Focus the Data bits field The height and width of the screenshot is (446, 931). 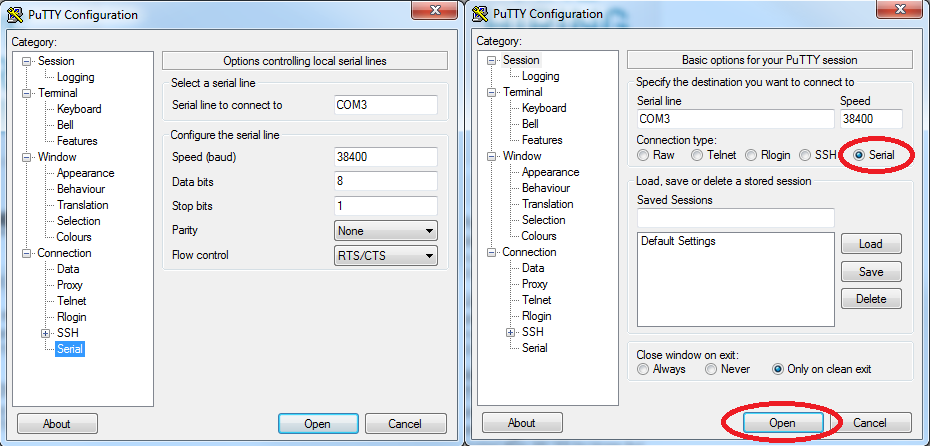(x=386, y=181)
